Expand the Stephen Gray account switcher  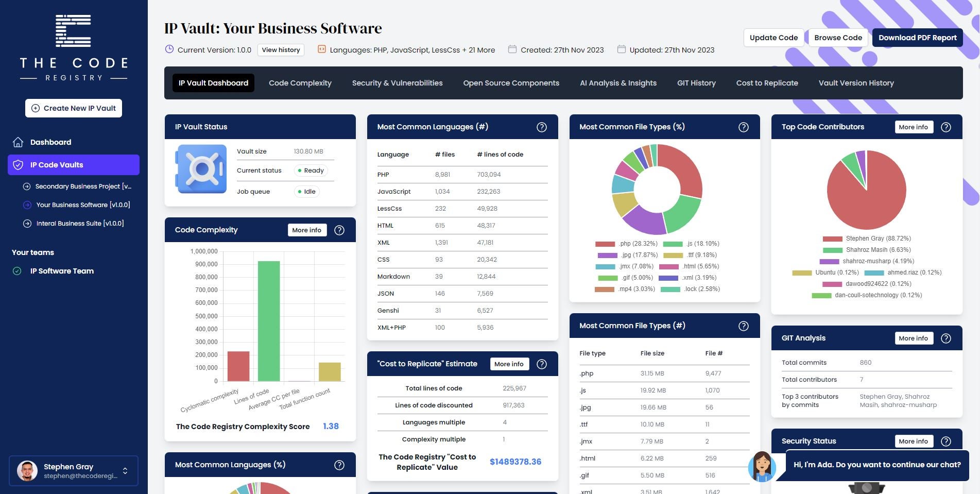[125, 471]
